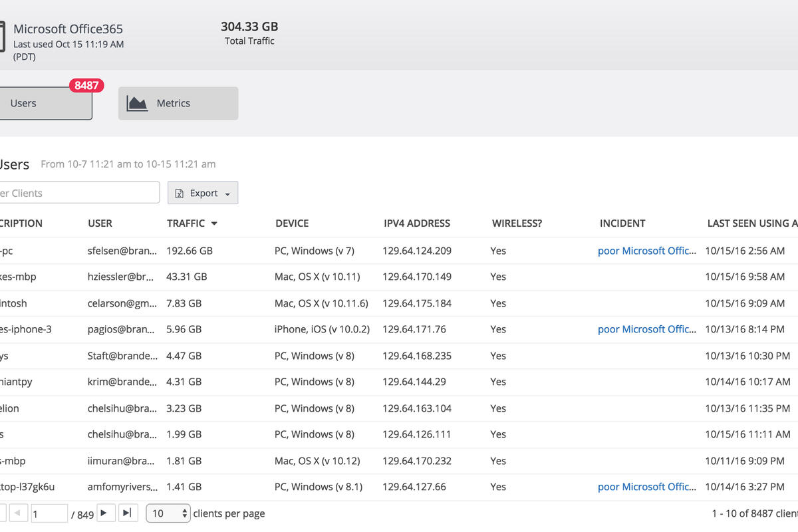Image resolution: width=798 pixels, height=532 pixels.
Task: Select user celarson@gm... cell
Action: tap(122, 303)
